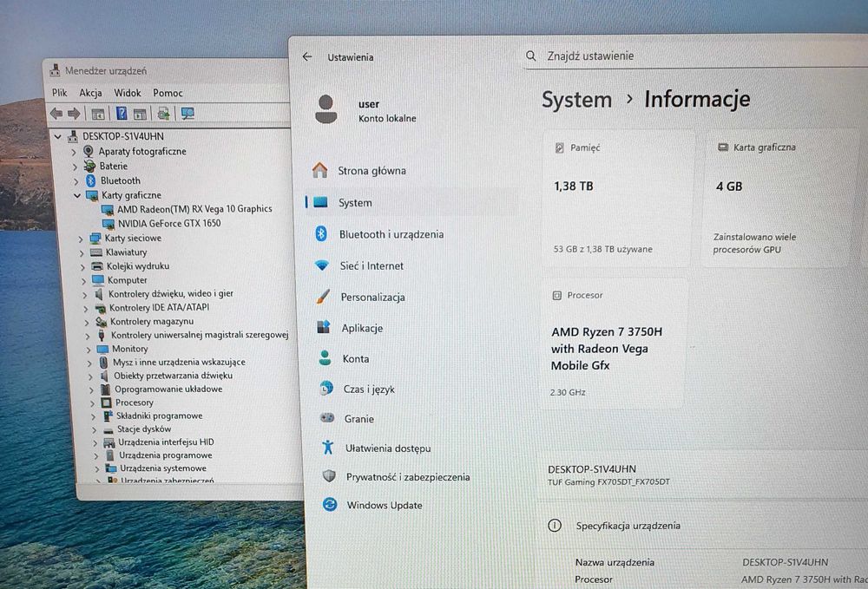Select the NVIDIA GeForce GTX 1650 device
Screen dimensions: 868x589
(169, 224)
